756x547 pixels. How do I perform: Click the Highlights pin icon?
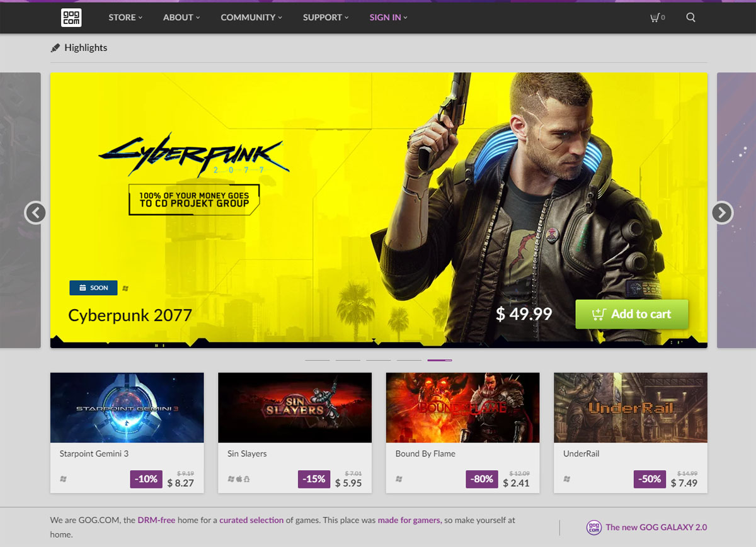(x=55, y=48)
